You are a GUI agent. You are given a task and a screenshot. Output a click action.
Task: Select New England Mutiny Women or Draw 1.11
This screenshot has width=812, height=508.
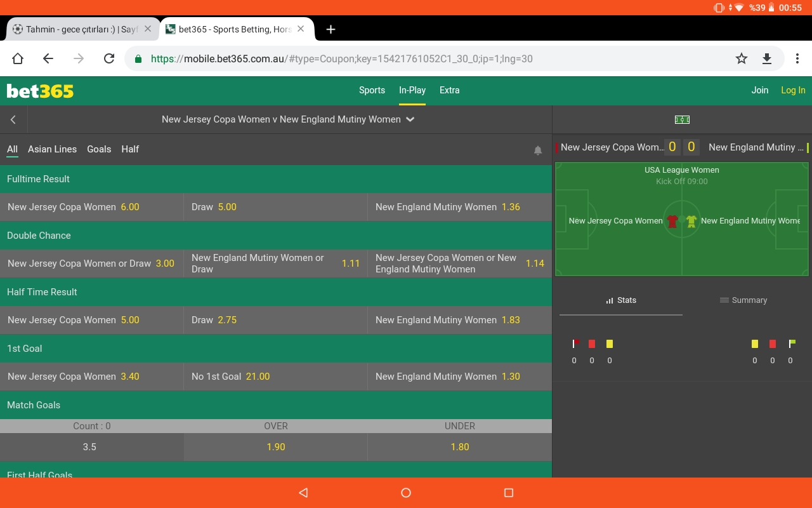click(276, 264)
